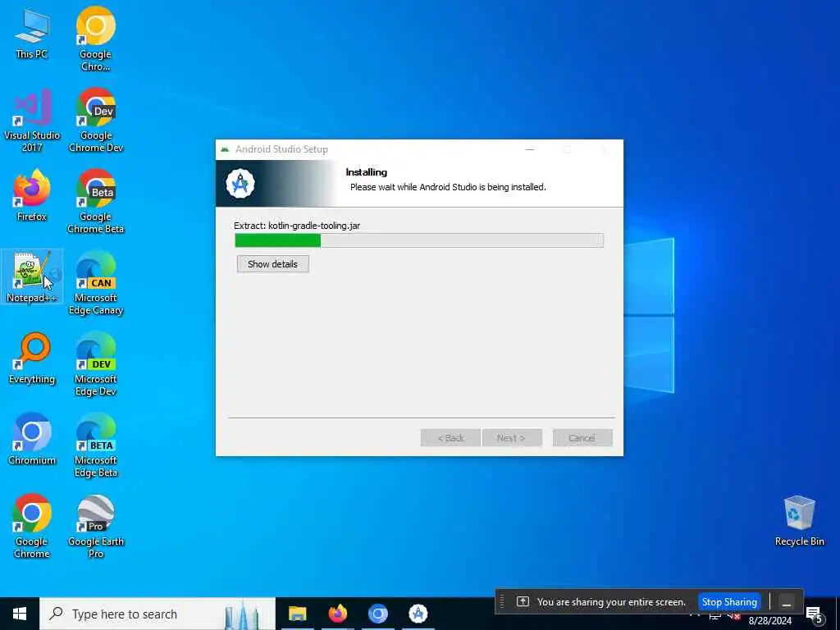Open the Windows Start menu
Screen dimensions: 840x630
20,614
